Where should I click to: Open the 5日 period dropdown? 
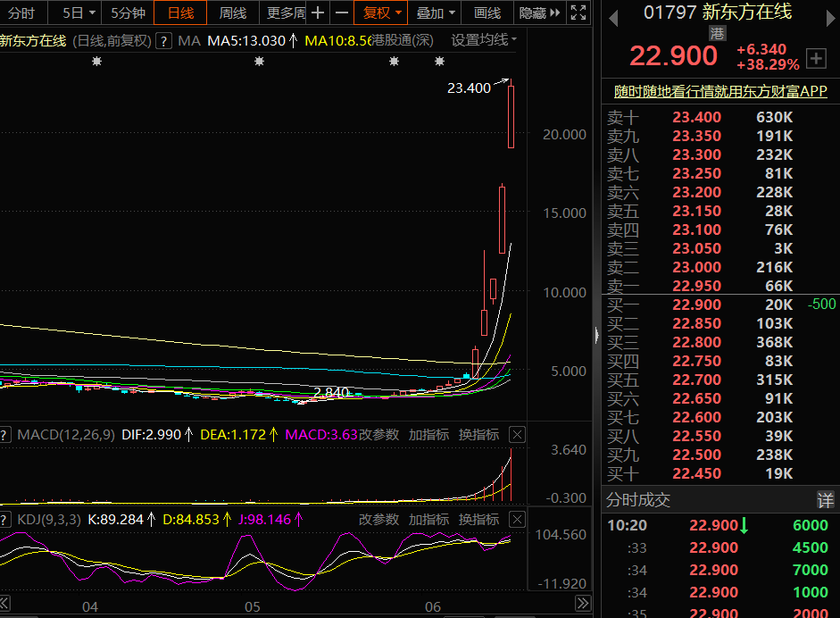(x=79, y=13)
